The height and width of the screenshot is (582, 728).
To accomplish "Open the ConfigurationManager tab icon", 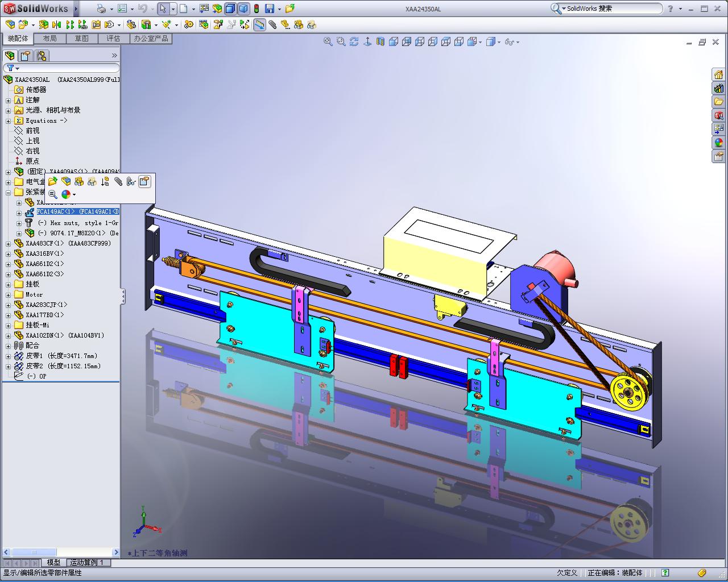I will point(42,56).
